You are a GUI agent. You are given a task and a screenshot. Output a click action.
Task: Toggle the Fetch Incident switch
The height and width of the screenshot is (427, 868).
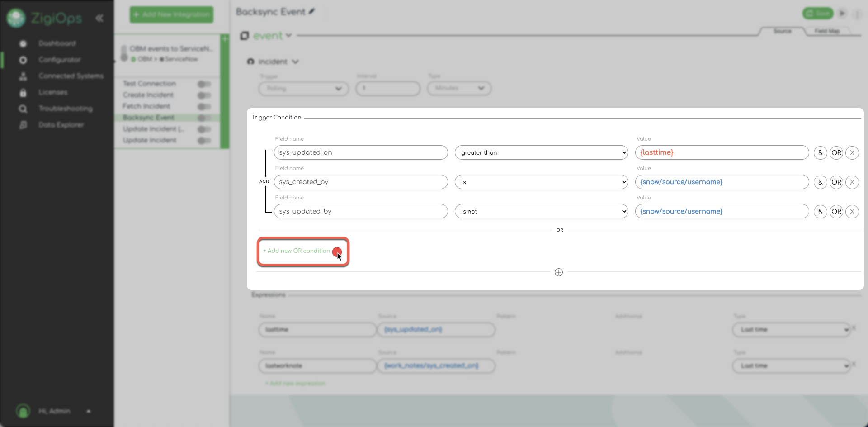[204, 107]
